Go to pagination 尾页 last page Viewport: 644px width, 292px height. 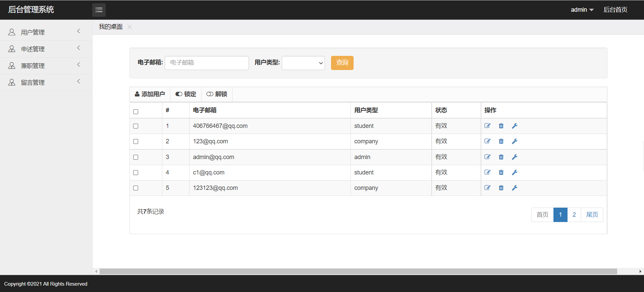(592, 215)
